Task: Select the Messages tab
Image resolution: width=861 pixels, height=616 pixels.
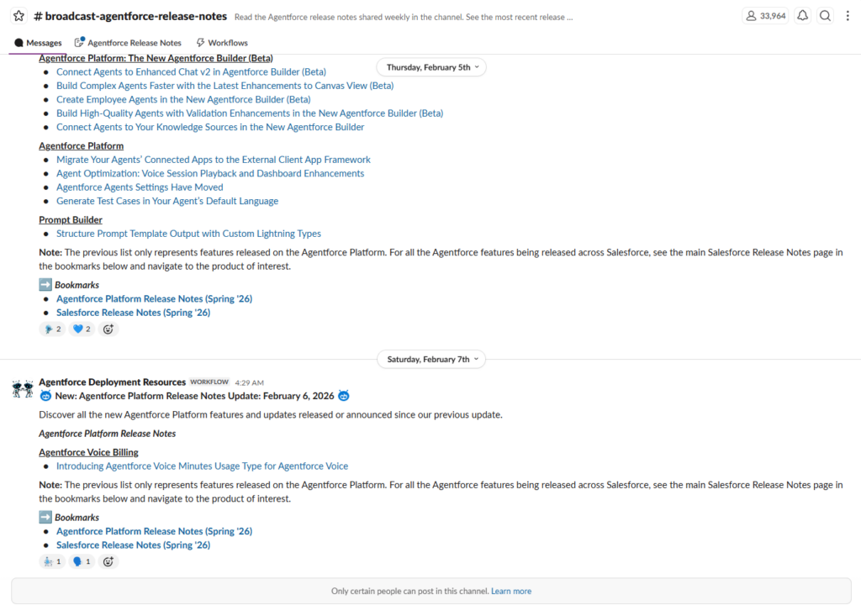Action: pyautogui.click(x=38, y=43)
